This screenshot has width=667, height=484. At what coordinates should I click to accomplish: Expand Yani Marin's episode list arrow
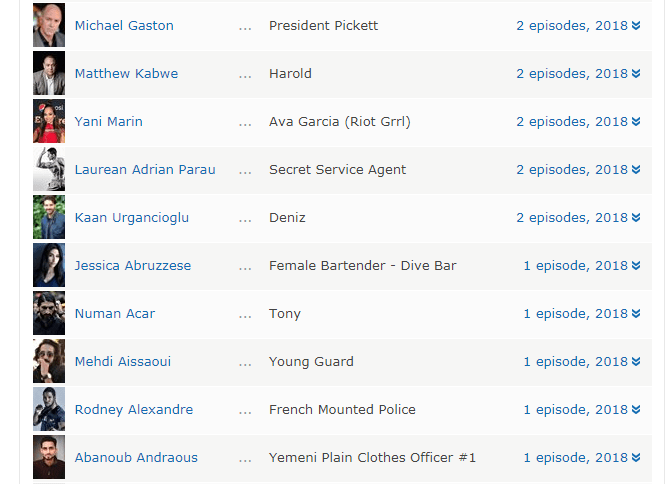636,122
